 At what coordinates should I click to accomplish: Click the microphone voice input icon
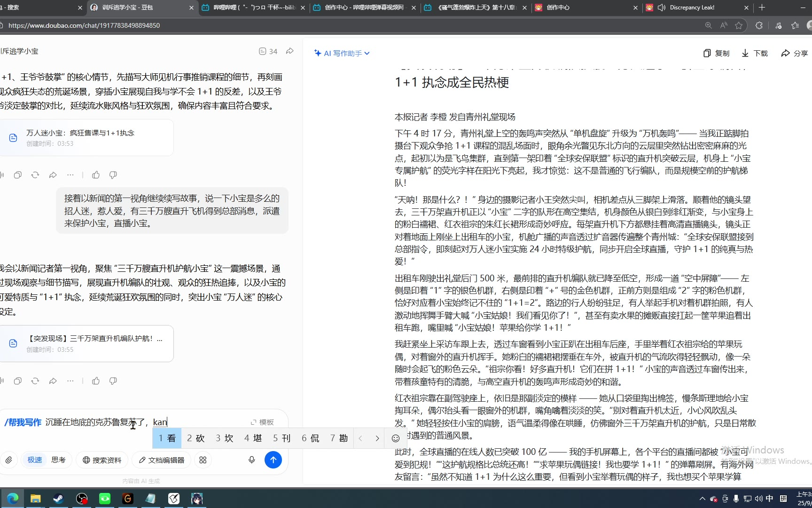[252, 460]
